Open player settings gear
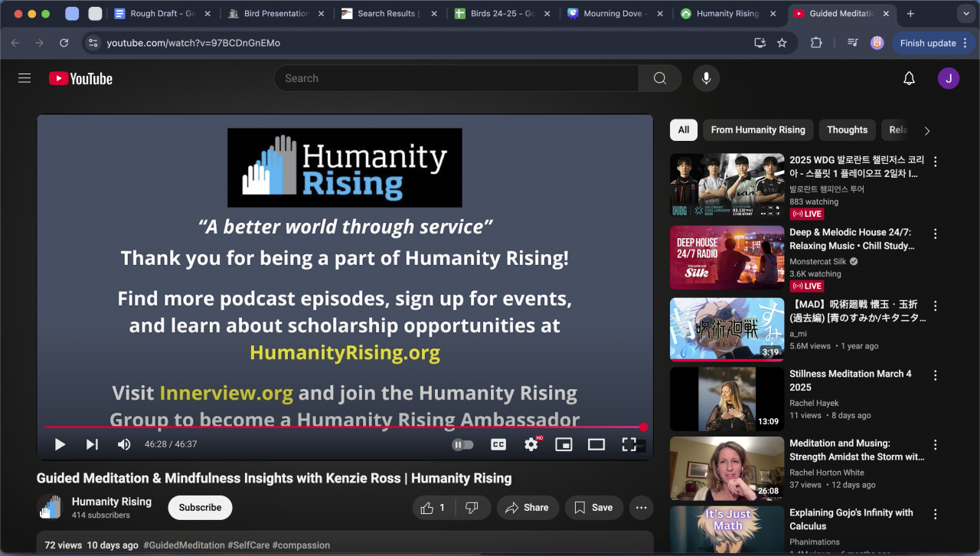This screenshot has height=556, width=980. pos(531,444)
